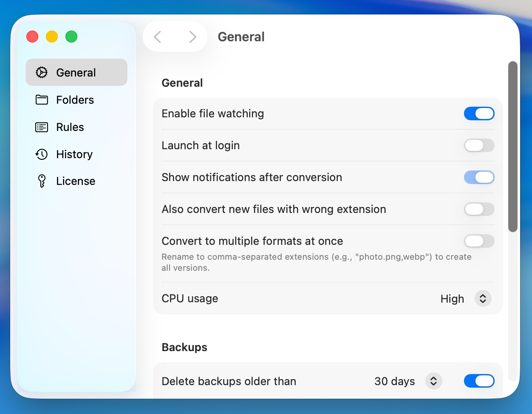Go back with the left chevron

pos(158,37)
